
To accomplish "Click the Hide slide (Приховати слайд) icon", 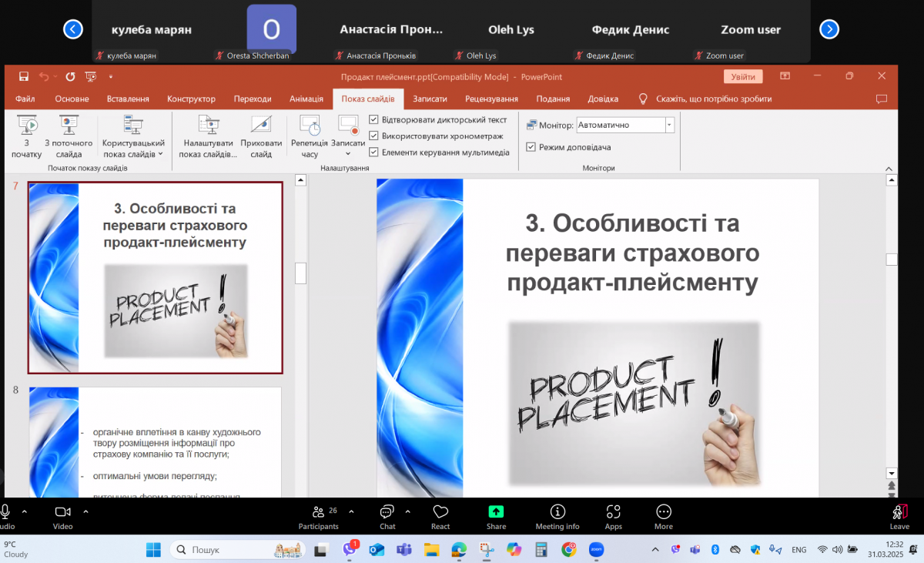I will (261, 125).
